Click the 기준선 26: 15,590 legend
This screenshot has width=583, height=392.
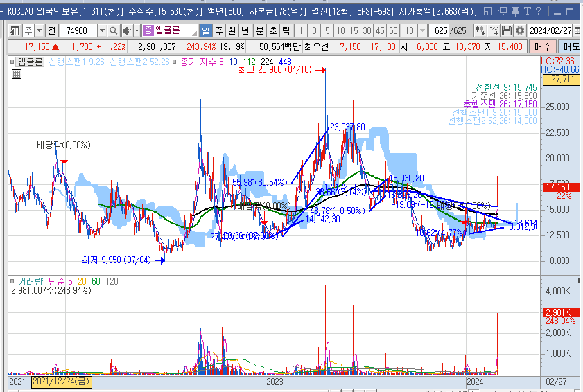click(x=504, y=96)
